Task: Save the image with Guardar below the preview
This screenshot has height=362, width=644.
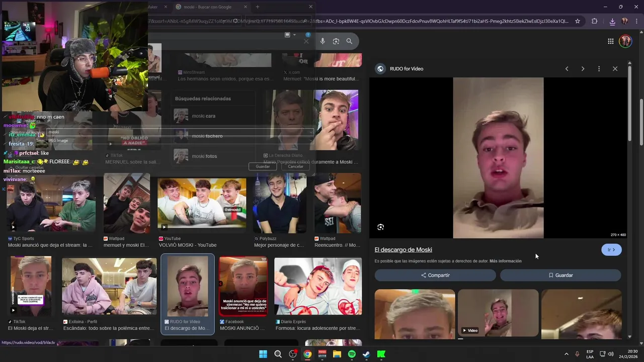Action: tap(560, 275)
